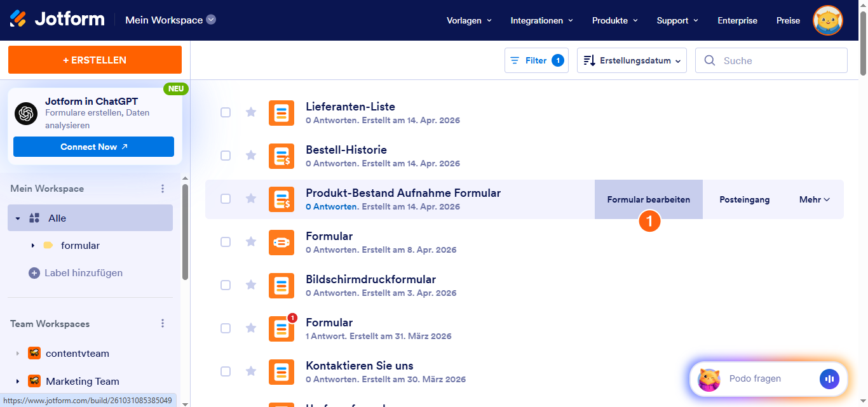Click the ERSTELLEN button
Image resolution: width=868 pixels, height=407 pixels.
tap(94, 60)
